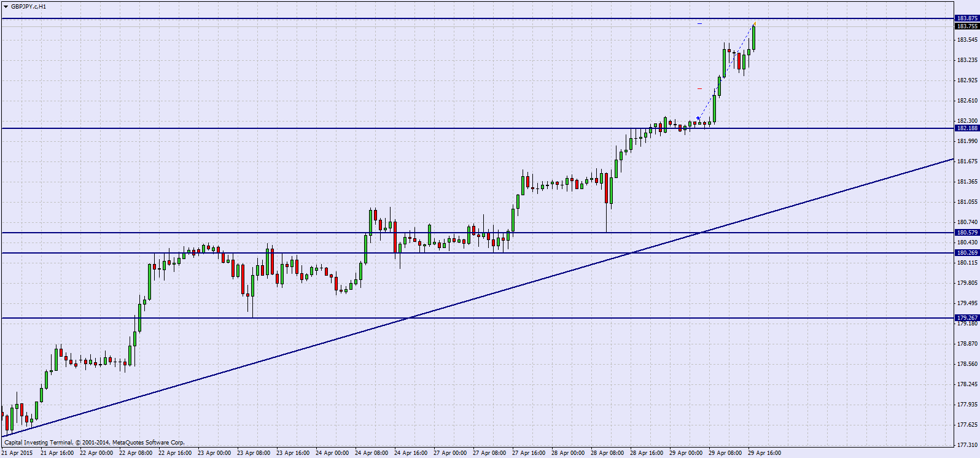
Task: Click the 27 Apr 08:00 time label
Action: pos(489,453)
